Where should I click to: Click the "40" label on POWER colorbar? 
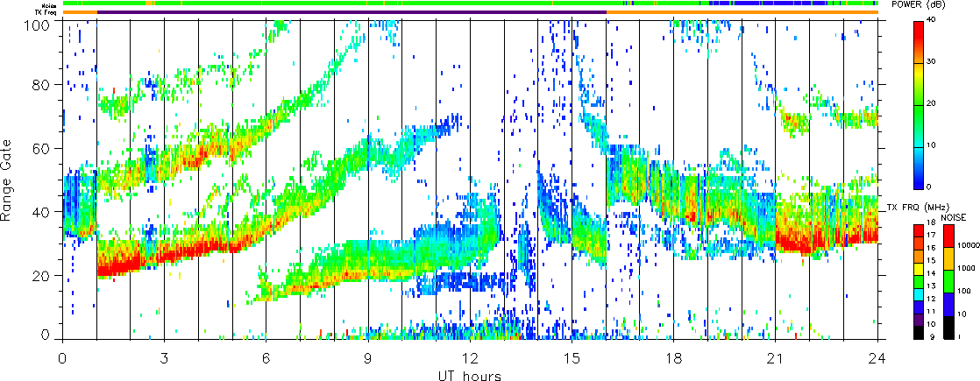(x=931, y=19)
